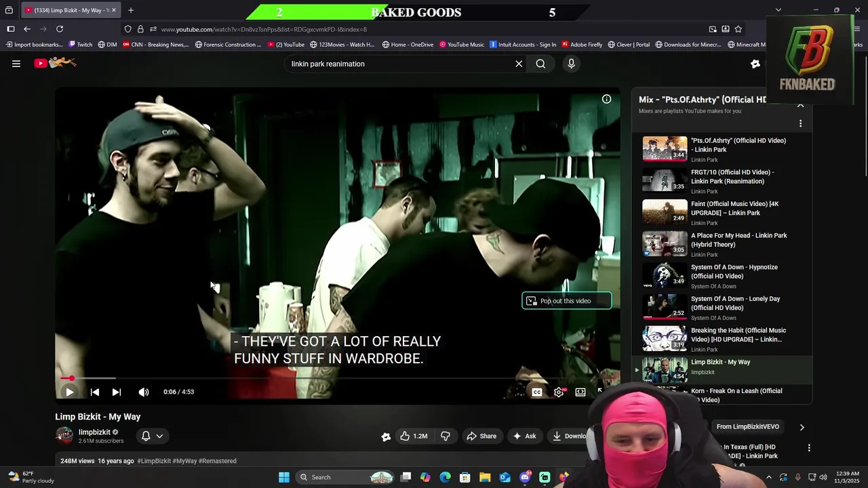Open the Twitch bookmark

80,45
